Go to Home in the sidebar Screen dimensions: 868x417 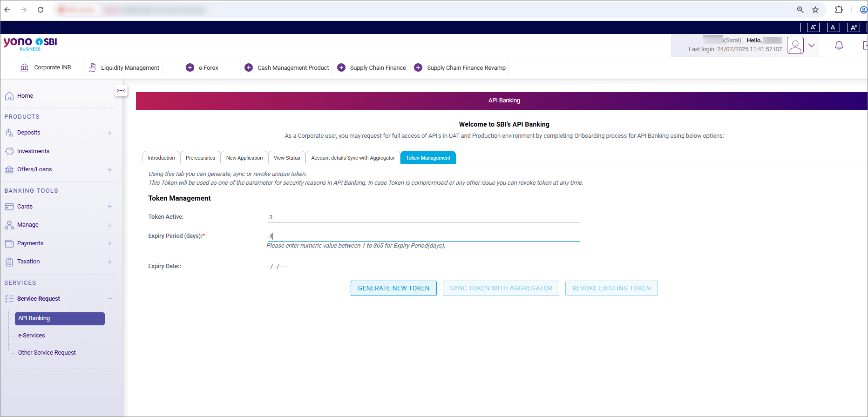click(x=25, y=96)
